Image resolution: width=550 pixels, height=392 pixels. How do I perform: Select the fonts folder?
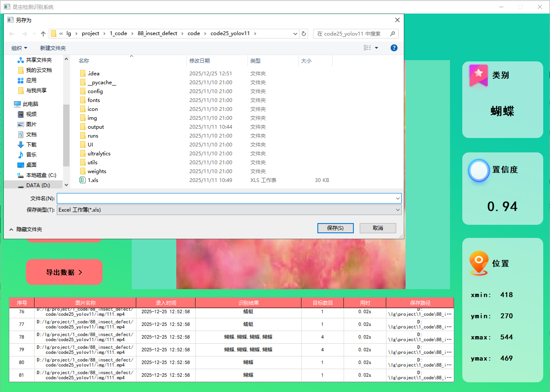[x=90, y=100]
